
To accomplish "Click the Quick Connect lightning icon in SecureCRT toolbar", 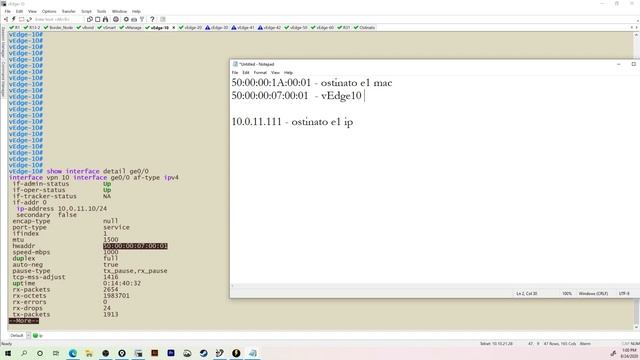I will tap(13, 19).
